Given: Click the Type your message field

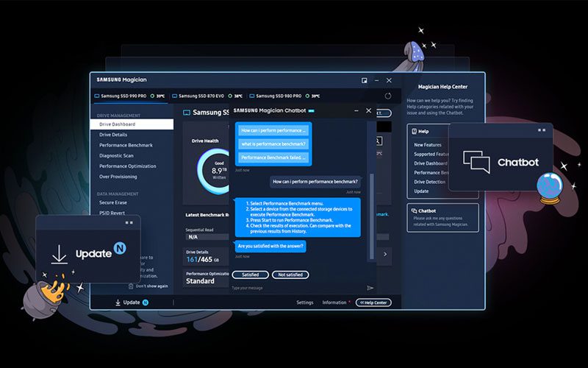Looking at the screenshot, I should click(294, 288).
